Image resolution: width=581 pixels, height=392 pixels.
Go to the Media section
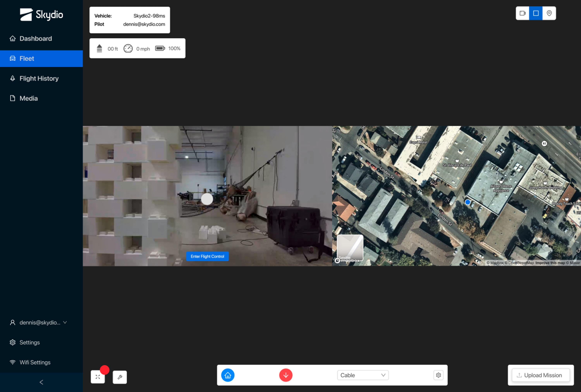click(28, 99)
